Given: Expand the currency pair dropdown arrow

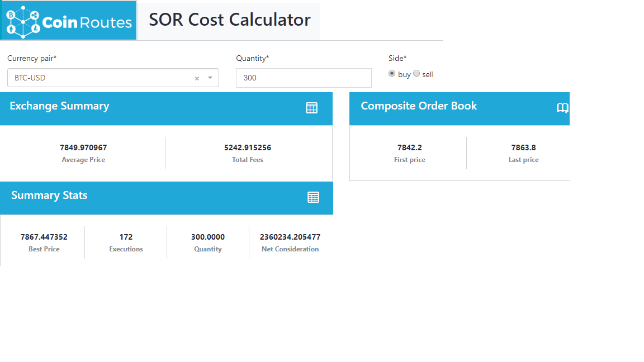Looking at the screenshot, I should click(210, 78).
